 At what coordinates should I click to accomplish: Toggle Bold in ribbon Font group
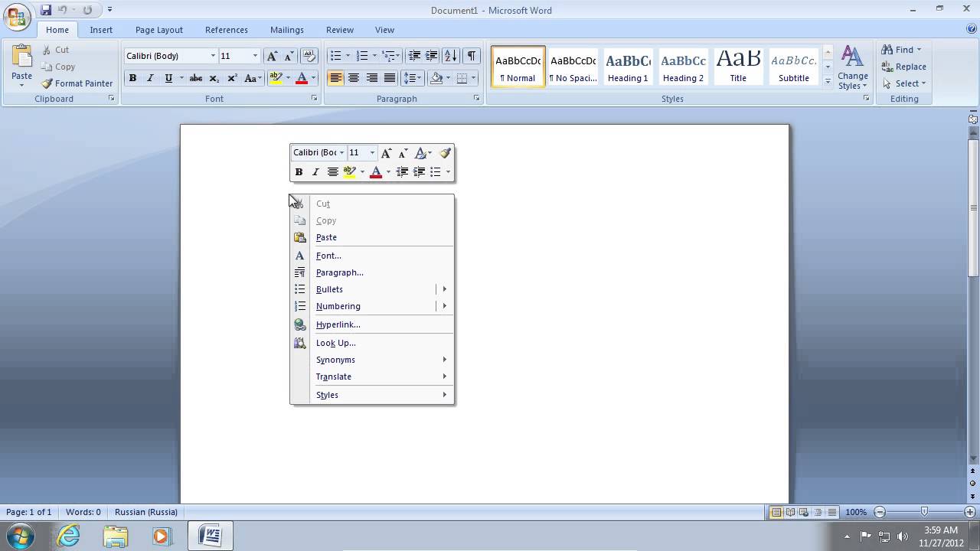click(x=132, y=78)
